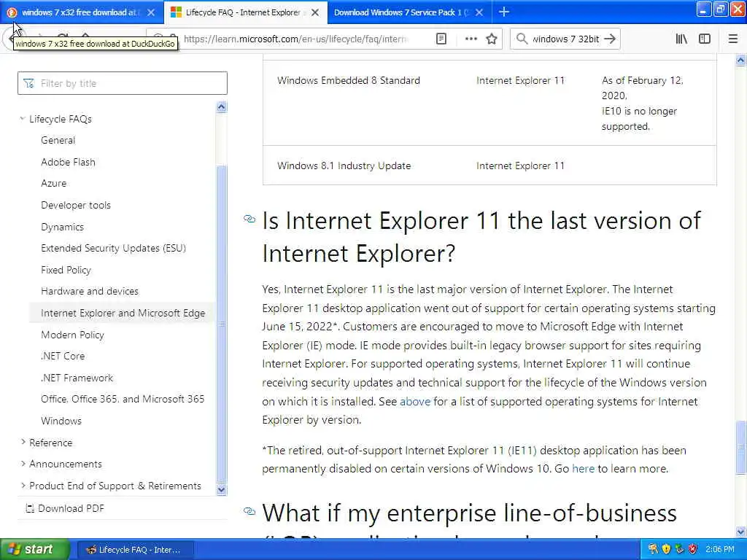Click the Windows flag on Start button

click(x=14, y=550)
